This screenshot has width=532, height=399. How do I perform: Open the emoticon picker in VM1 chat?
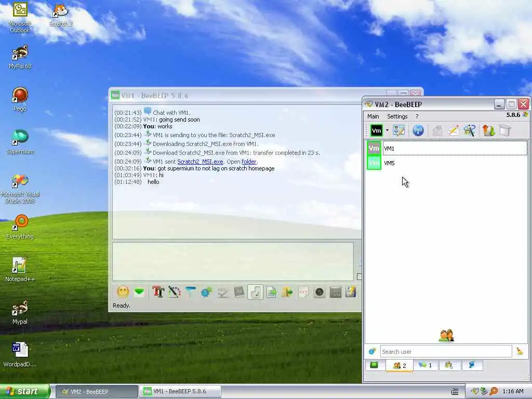click(x=123, y=292)
